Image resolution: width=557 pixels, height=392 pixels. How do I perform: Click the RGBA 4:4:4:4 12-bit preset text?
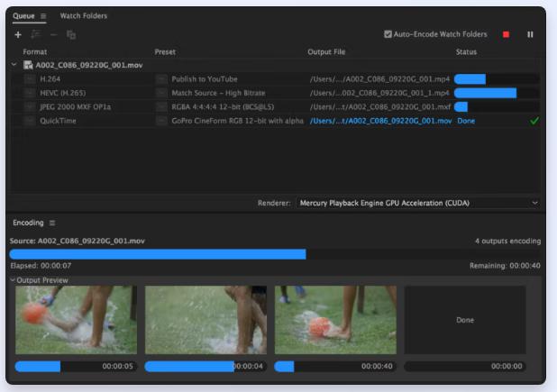[x=223, y=107]
